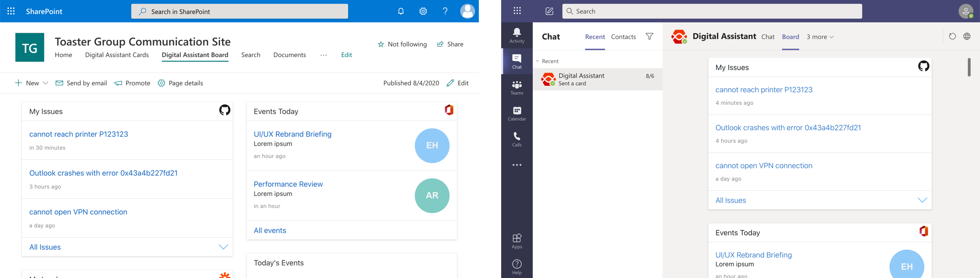The height and width of the screenshot is (278, 980).
Task: Click Promote in command bar
Action: (133, 83)
